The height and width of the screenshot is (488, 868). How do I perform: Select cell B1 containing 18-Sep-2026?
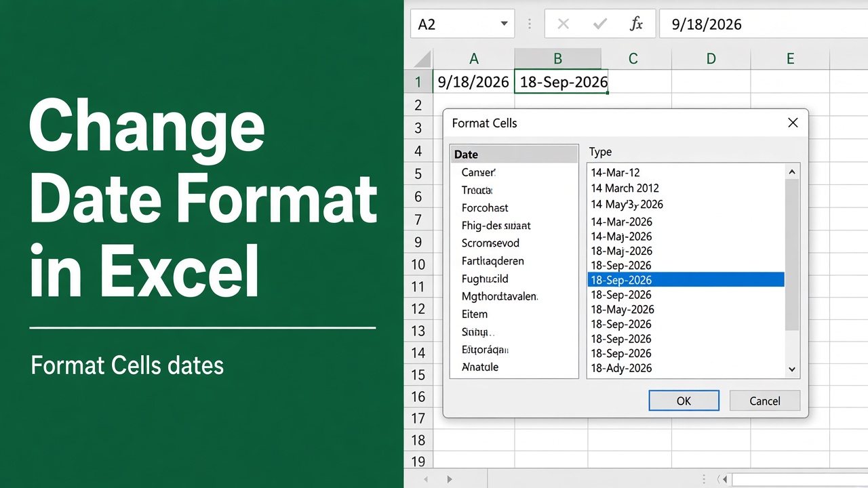click(x=563, y=82)
